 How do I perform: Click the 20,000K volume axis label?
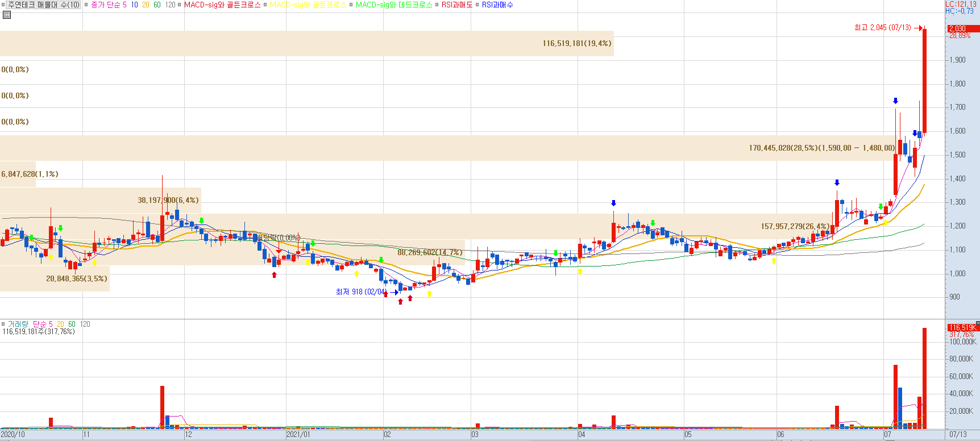point(961,411)
